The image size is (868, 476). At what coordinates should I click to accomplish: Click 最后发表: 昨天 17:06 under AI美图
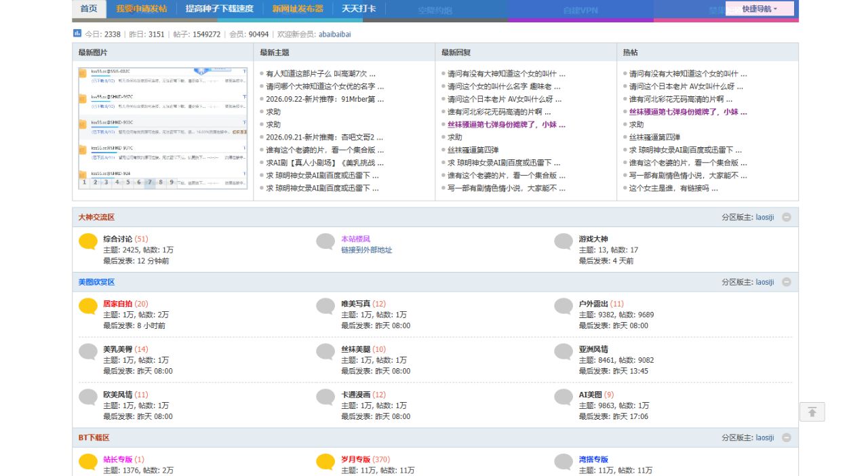614,417
